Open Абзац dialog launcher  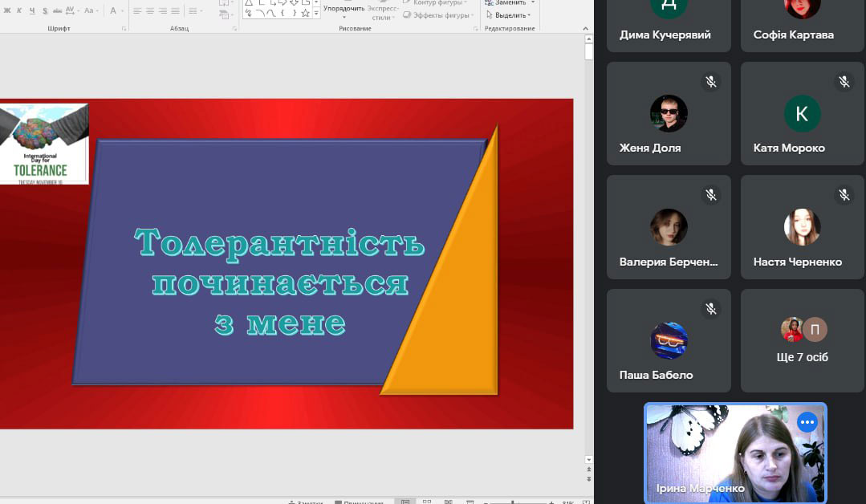click(x=234, y=29)
